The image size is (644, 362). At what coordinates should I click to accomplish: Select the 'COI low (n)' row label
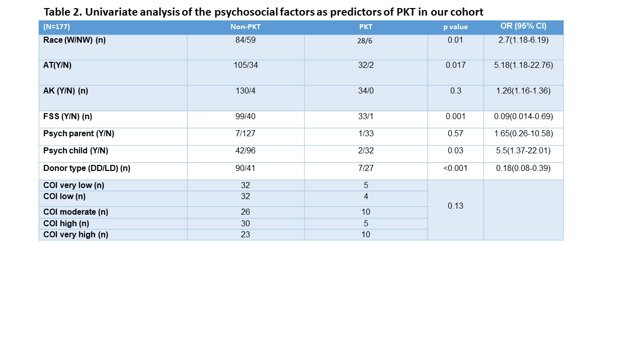[64, 196]
